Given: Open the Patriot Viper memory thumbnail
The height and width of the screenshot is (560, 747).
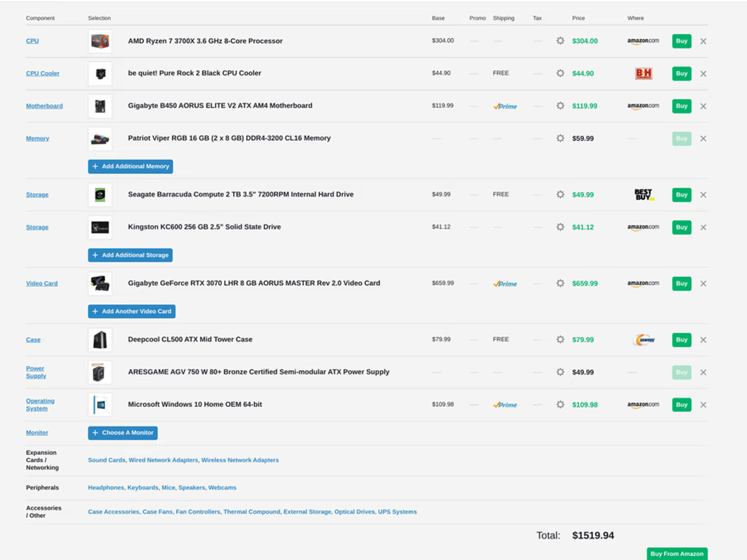Looking at the screenshot, I should tap(100, 139).
